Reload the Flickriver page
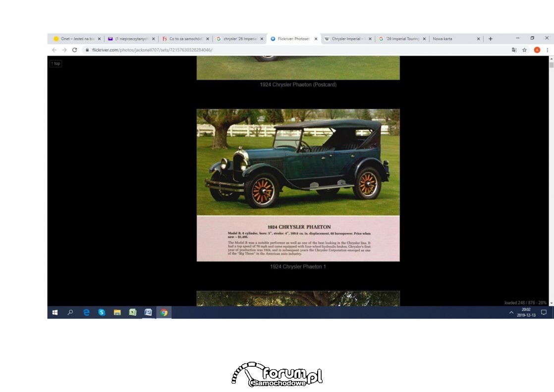554x392 pixels. tap(74, 50)
